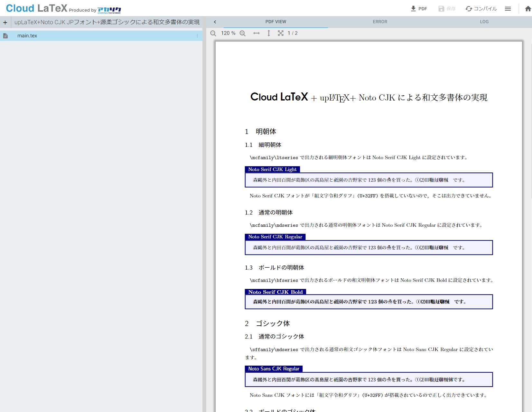
Task: Click the Noto Sans CJK Regular box label
Action: click(274, 369)
